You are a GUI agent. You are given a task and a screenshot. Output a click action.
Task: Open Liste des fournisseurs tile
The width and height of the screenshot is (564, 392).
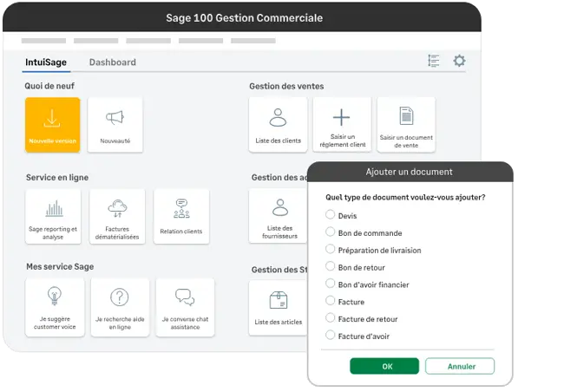[279, 216]
